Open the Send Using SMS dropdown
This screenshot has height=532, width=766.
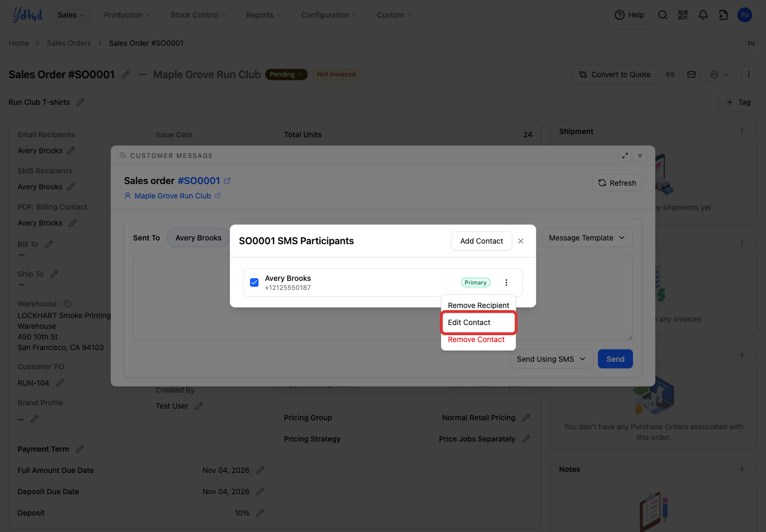pos(551,359)
